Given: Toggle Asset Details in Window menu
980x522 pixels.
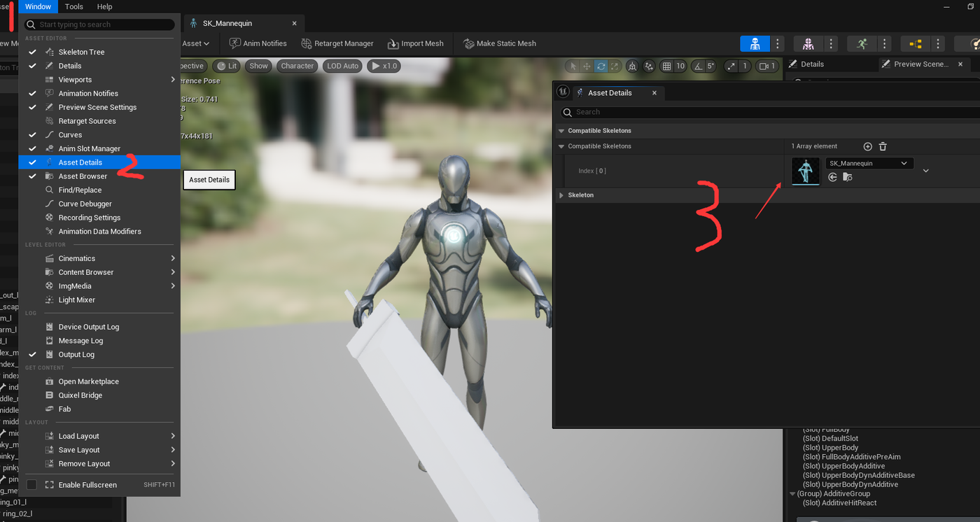Looking at the screenshot, I should point(99,162).
